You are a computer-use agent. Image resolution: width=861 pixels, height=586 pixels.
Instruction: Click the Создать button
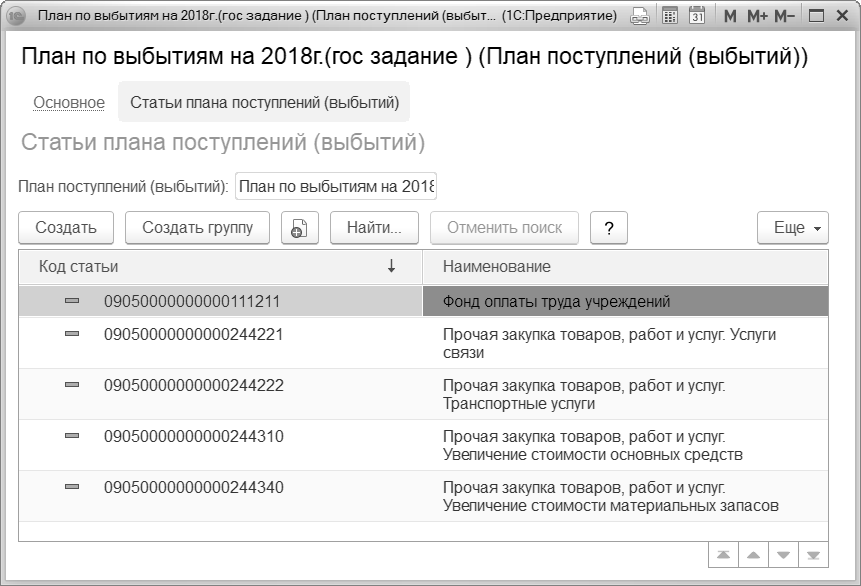66,227
